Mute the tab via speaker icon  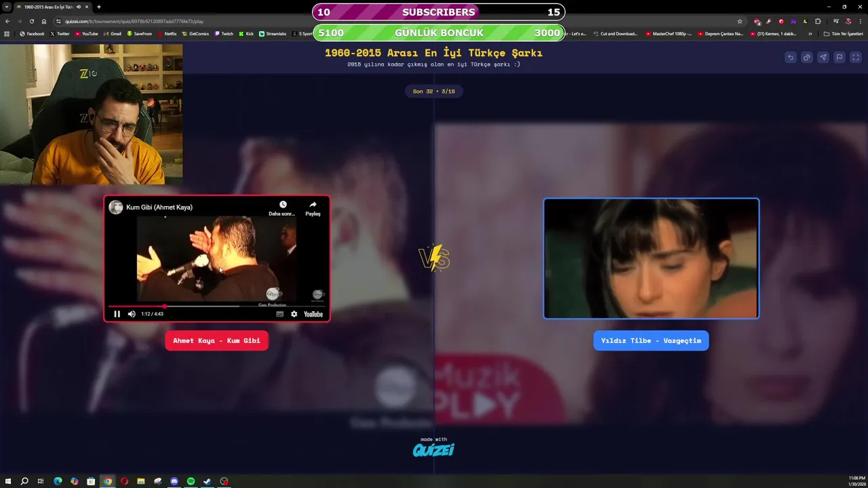(x=79, y=7)
